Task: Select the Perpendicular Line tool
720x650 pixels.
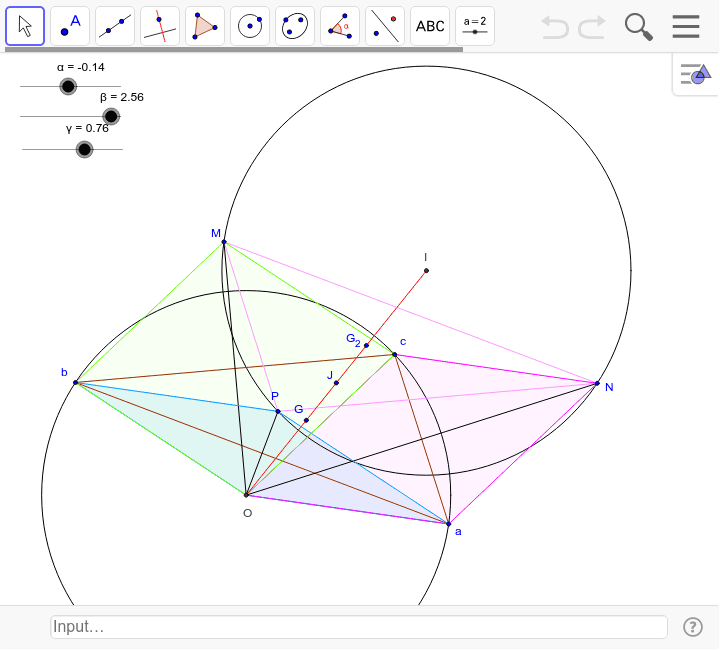Action: [160, 26]
